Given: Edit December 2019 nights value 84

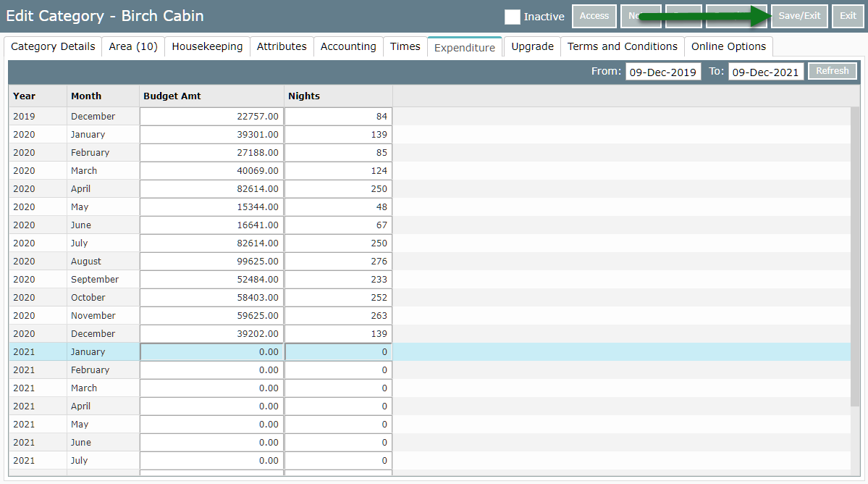Looking at the screenshot, I should coord(338,117).
